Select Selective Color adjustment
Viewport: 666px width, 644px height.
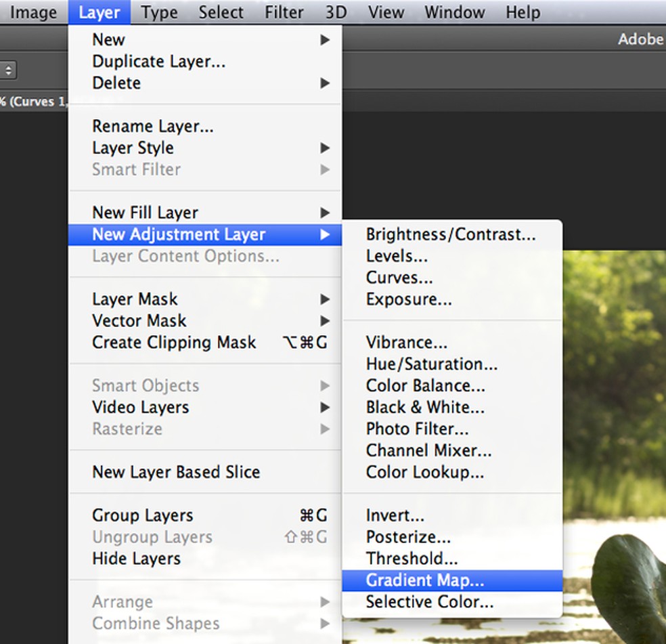point(430,602)
